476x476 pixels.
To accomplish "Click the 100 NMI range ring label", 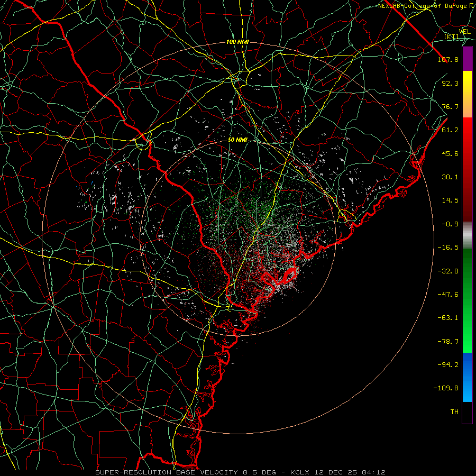I will click(237, 42).
